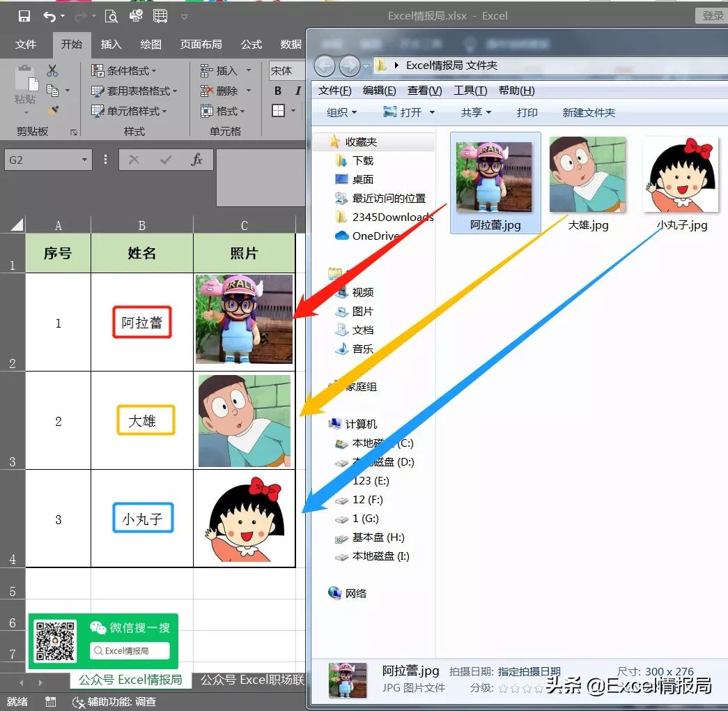Click the Cut scissors icon
728x711 pixels.
tap(52, 70)
